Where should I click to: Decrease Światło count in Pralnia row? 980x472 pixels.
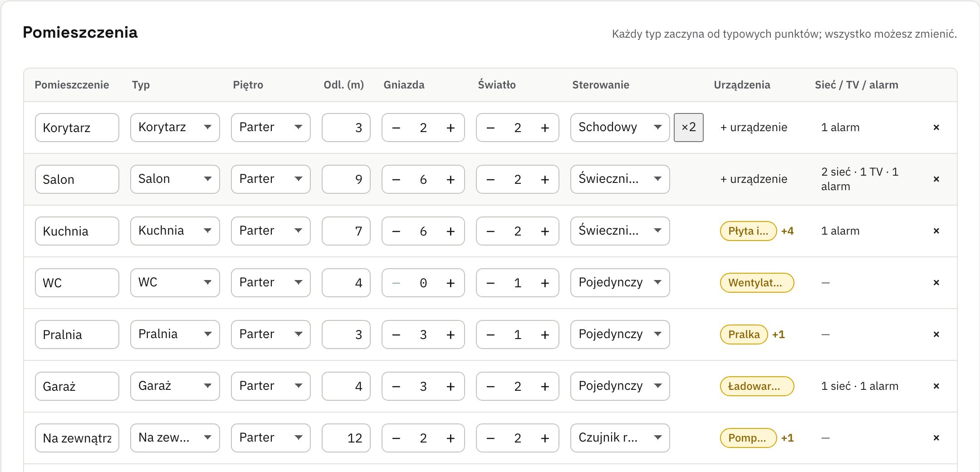490,335
